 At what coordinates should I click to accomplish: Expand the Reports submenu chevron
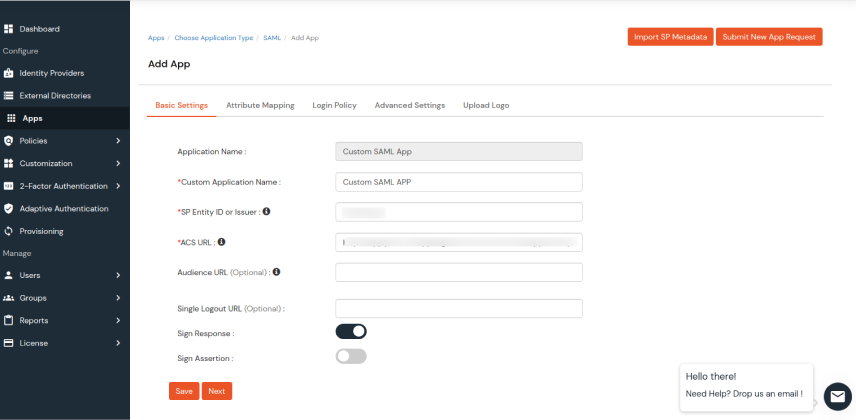(118, 321)
